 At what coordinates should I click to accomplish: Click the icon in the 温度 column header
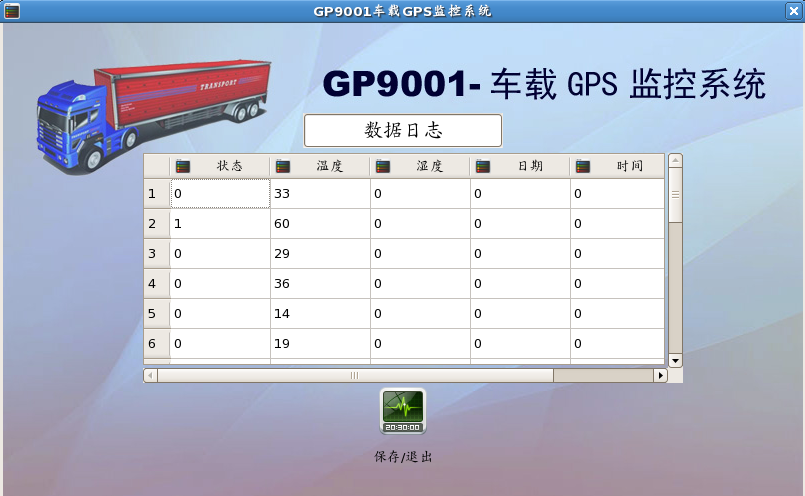pos(283,166)
